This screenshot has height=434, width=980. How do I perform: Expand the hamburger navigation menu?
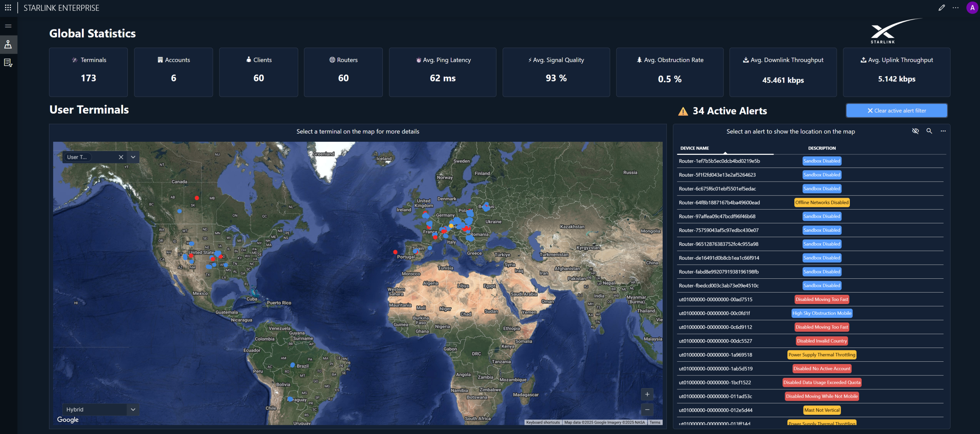click(x=8, y=26)
